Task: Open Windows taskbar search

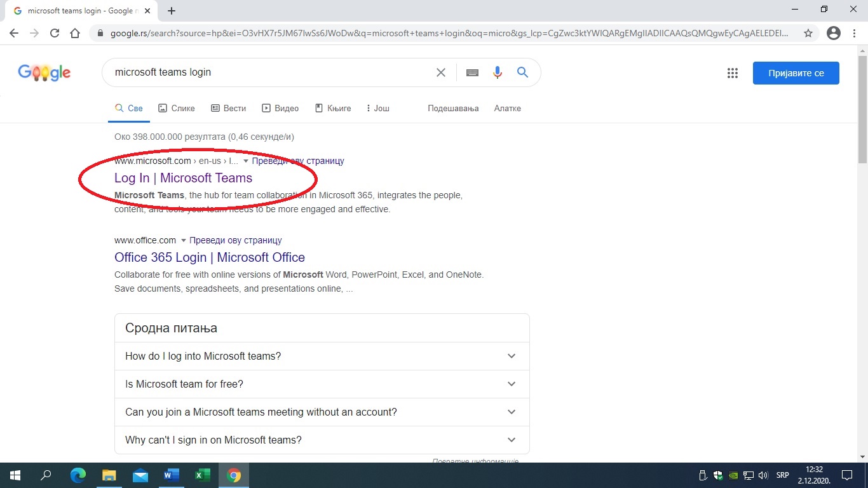Action: pos(46,475)
